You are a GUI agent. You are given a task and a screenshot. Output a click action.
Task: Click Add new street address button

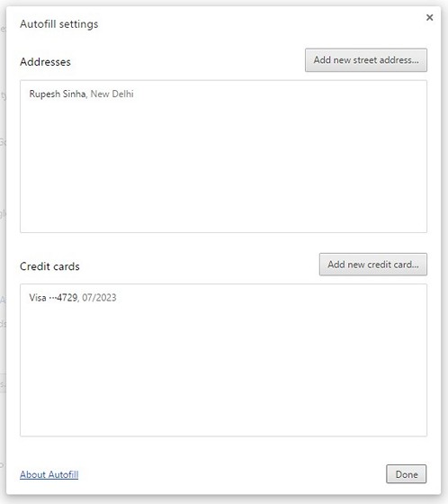click(366, 60)
